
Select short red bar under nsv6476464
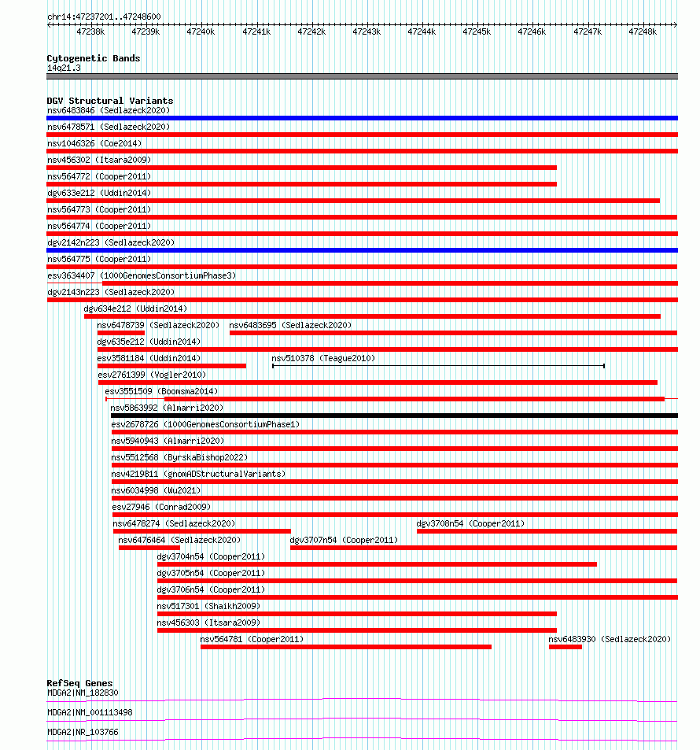tap(149, 548)
